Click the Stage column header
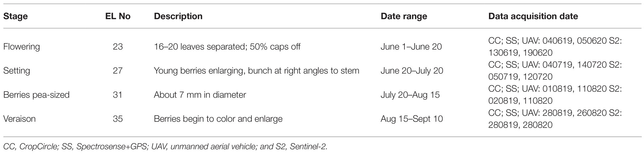This screenshot has width=644, height=155. point(15,16)
